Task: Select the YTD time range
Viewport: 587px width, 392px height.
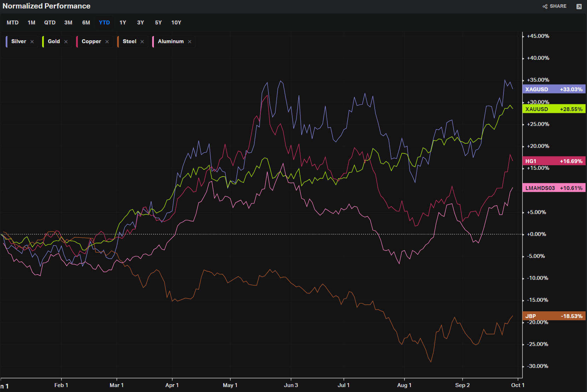Action: [104, 23]
